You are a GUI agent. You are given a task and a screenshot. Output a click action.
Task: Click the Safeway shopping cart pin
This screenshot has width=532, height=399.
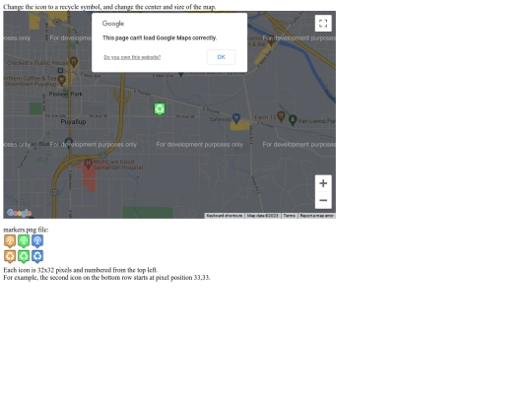(x=236, y=118)
